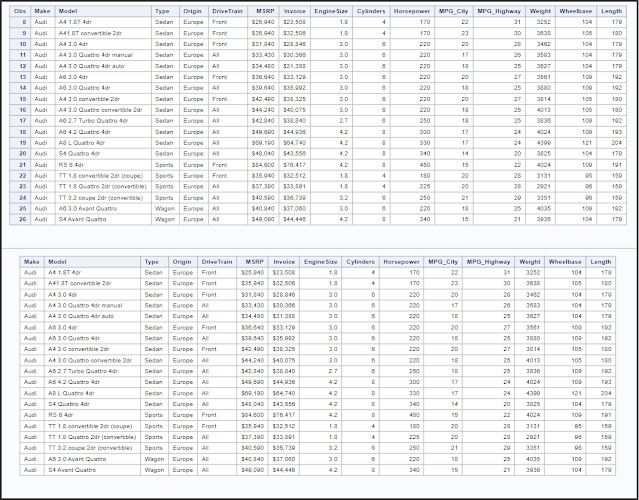Click MSRP '$31,840' in the table without Obs
This screenshot has height=500, width=639.
tap(254, 294)
